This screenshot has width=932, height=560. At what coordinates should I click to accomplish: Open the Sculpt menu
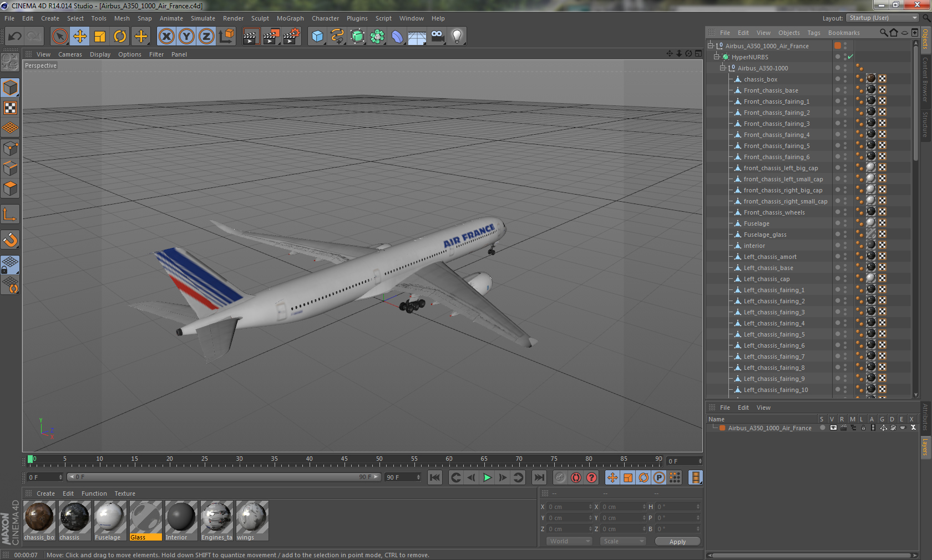[260, 18]
